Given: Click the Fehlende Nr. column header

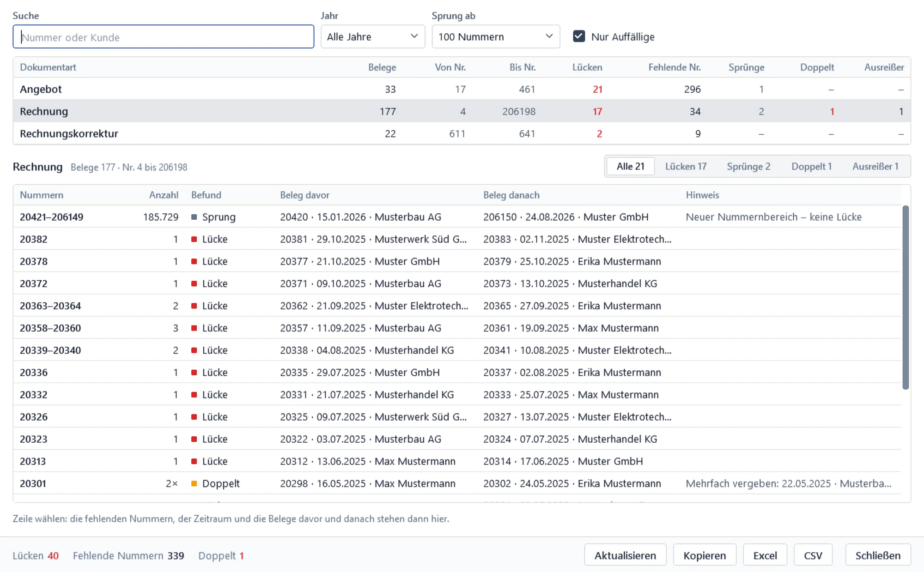Looking at the screenshot, I should point(675,67).
